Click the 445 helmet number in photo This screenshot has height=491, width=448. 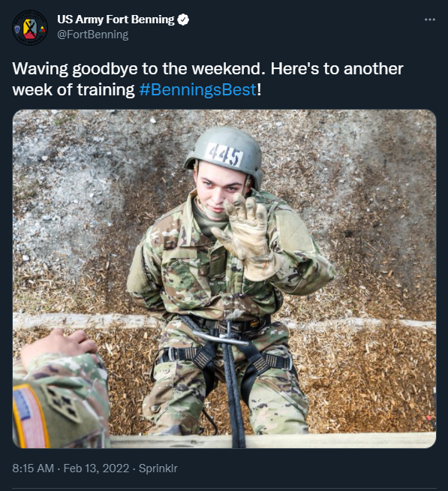point(225,155)
